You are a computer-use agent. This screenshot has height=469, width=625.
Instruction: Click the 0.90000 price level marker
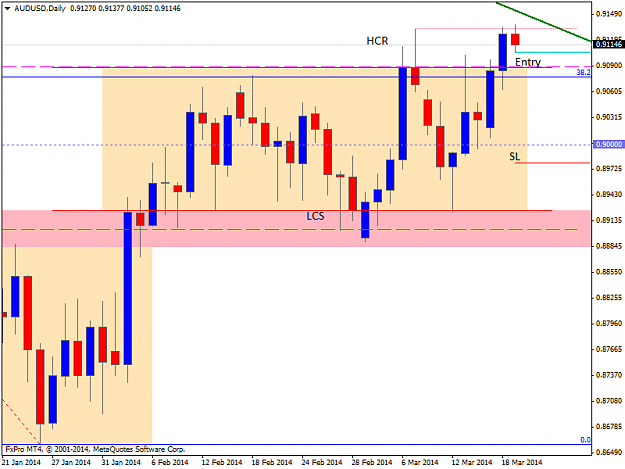608,144
